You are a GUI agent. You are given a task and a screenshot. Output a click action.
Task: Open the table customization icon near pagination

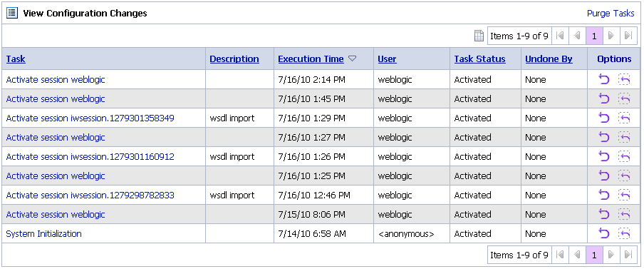click(x=479, y=36)
